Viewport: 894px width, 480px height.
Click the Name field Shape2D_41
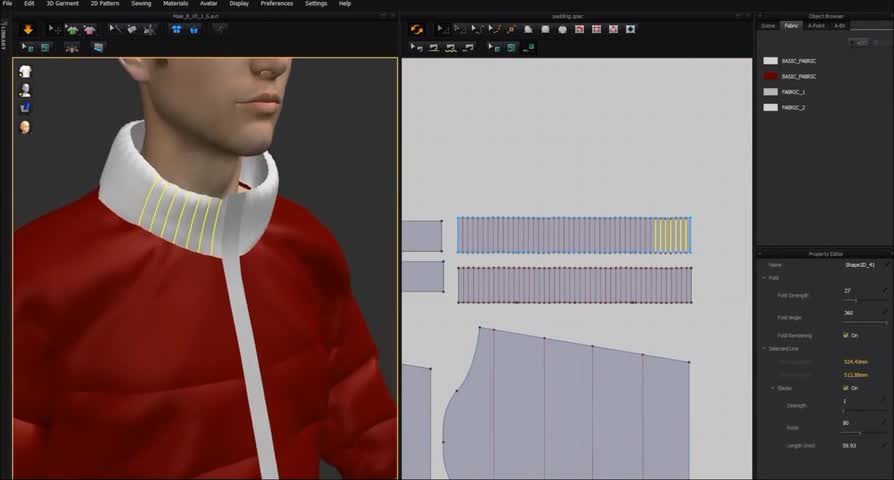coord(862,265)
